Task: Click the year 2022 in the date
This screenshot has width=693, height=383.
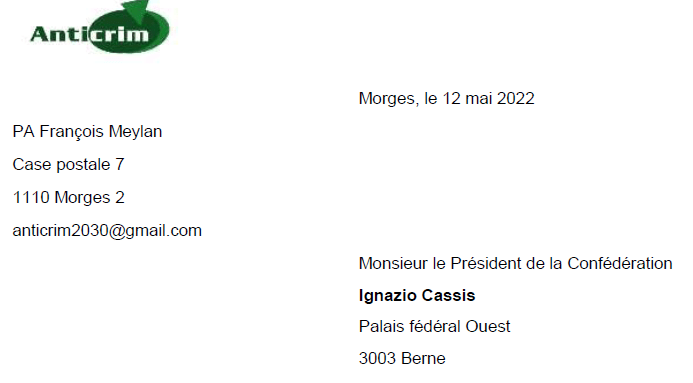Action: pos(515,98)
